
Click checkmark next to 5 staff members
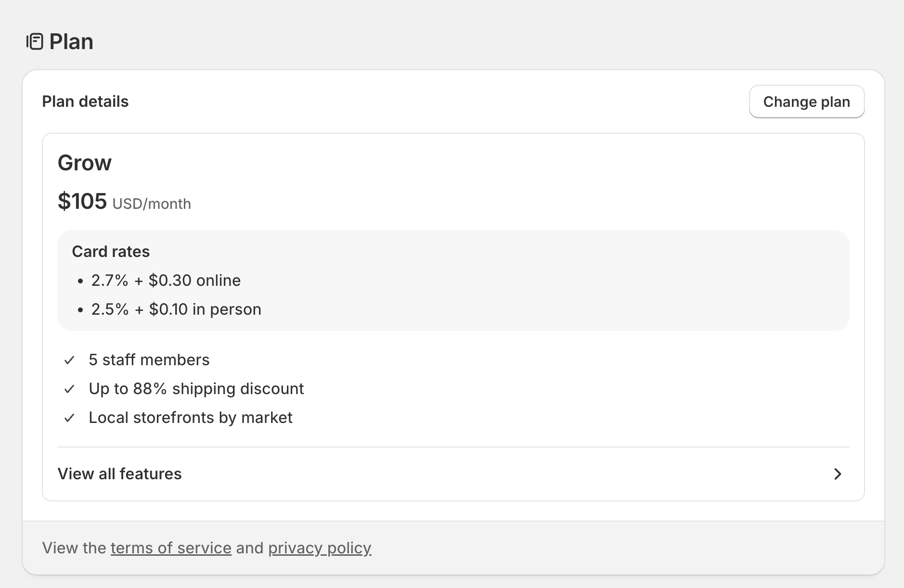pos(69,360)
